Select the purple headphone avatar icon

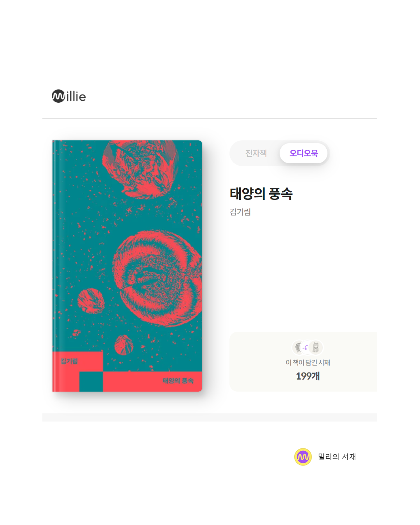(x=306, y=348)
